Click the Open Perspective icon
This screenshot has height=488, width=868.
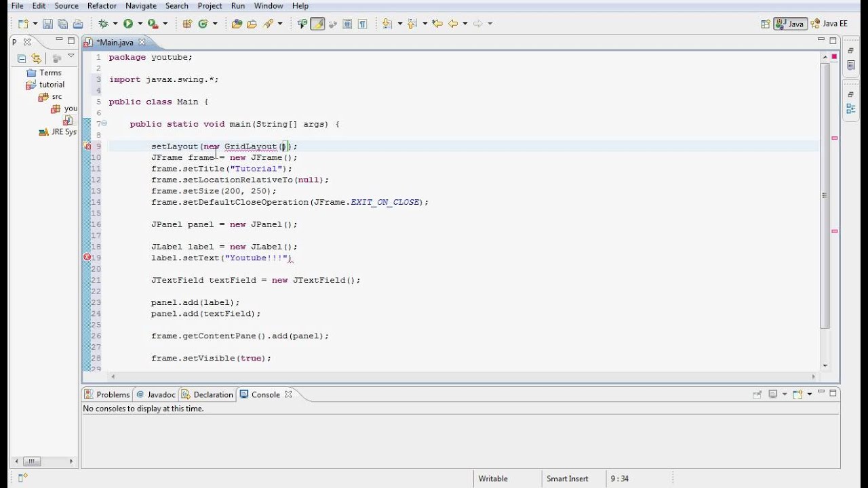click(x=766, y=24)
